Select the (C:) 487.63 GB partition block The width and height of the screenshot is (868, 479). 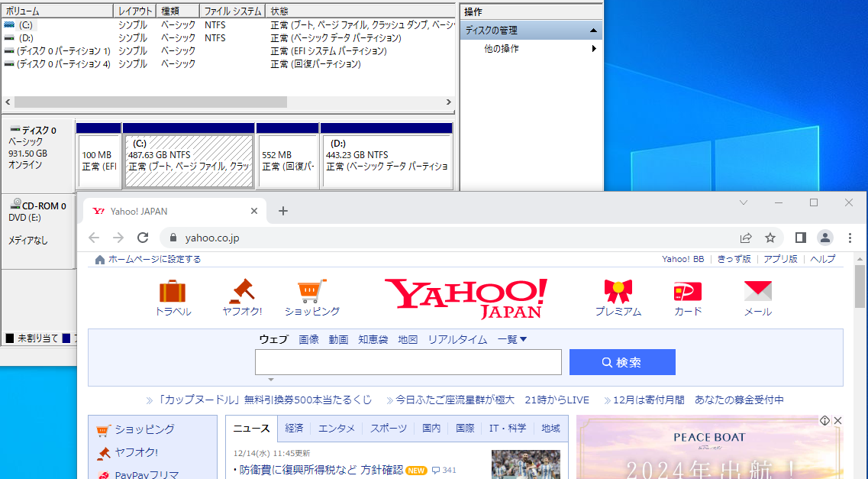point(189,160)
